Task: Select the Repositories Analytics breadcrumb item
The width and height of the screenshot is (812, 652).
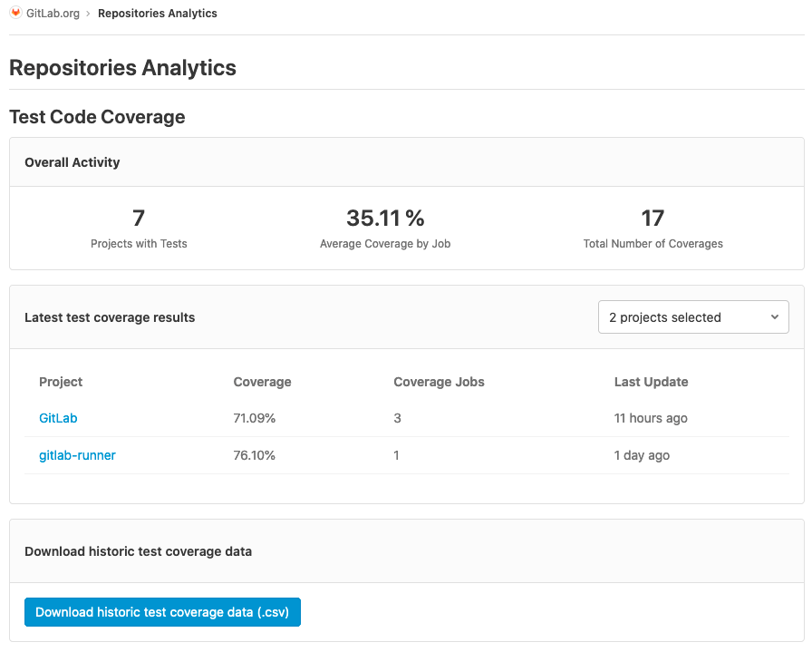Action: coord(158,14)
